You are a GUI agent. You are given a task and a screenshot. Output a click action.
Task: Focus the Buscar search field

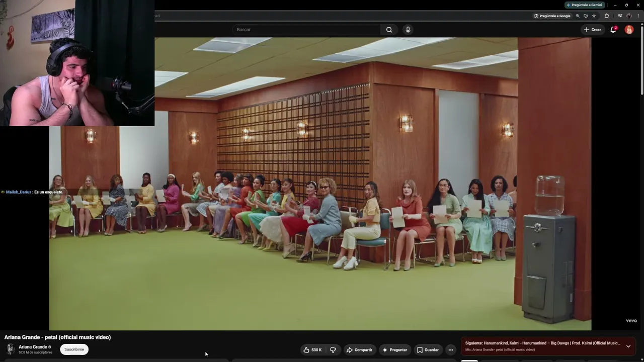307,30
